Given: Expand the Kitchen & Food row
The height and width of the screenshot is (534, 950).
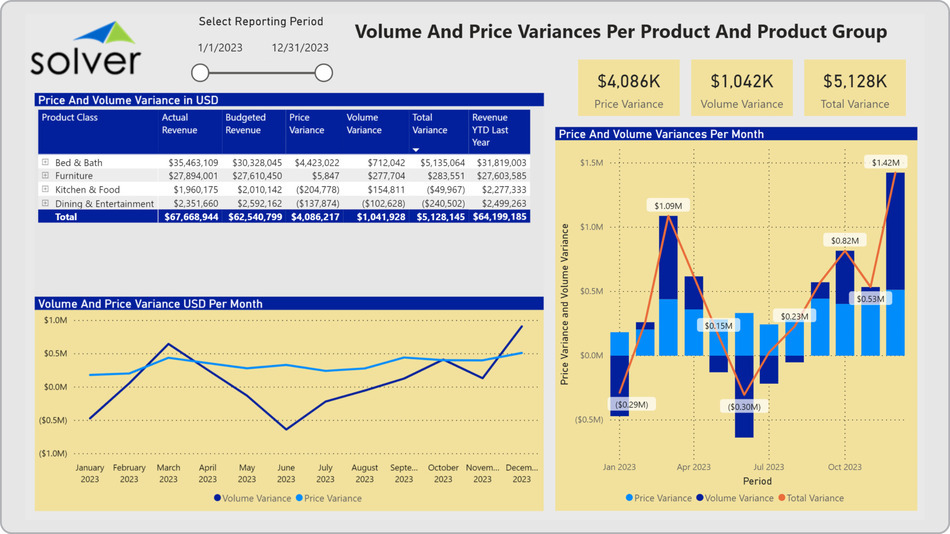Looking at the screenshot, I should click(x=45, y=189).
